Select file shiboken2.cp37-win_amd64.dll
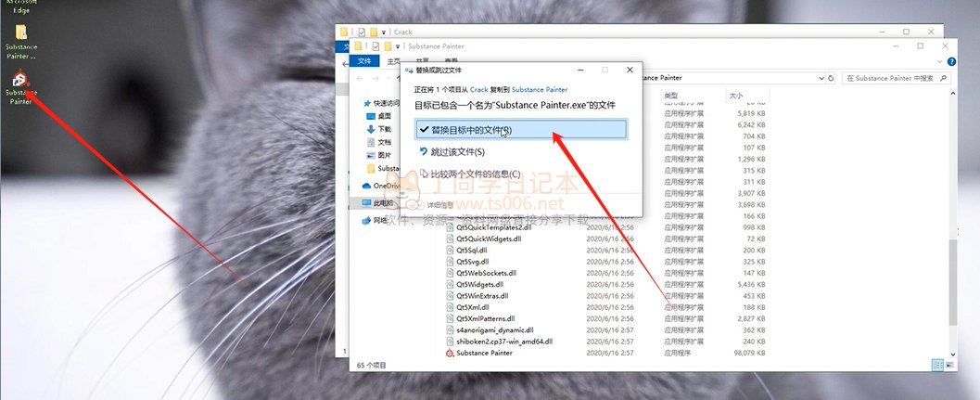980x400 pixels. coord(504,342)
